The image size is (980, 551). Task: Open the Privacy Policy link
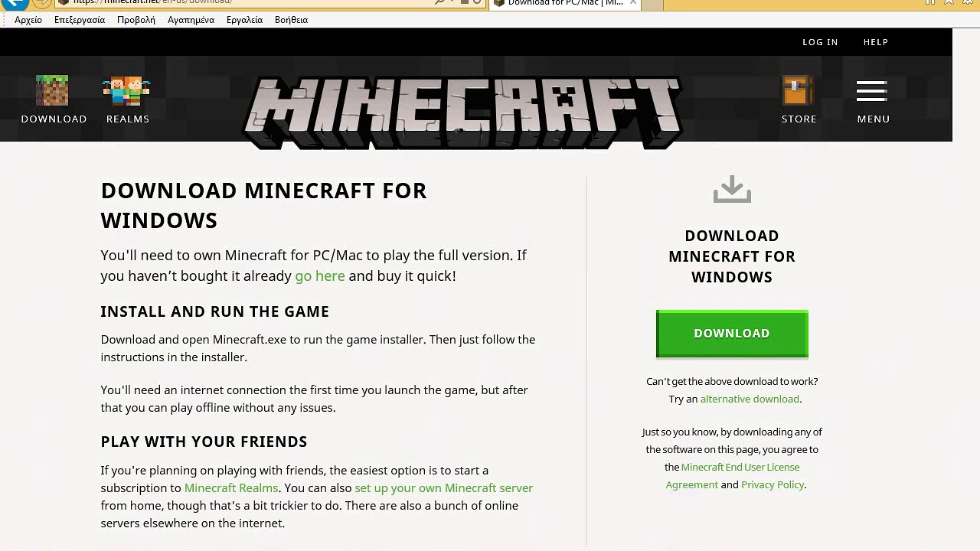pos(773,485)
